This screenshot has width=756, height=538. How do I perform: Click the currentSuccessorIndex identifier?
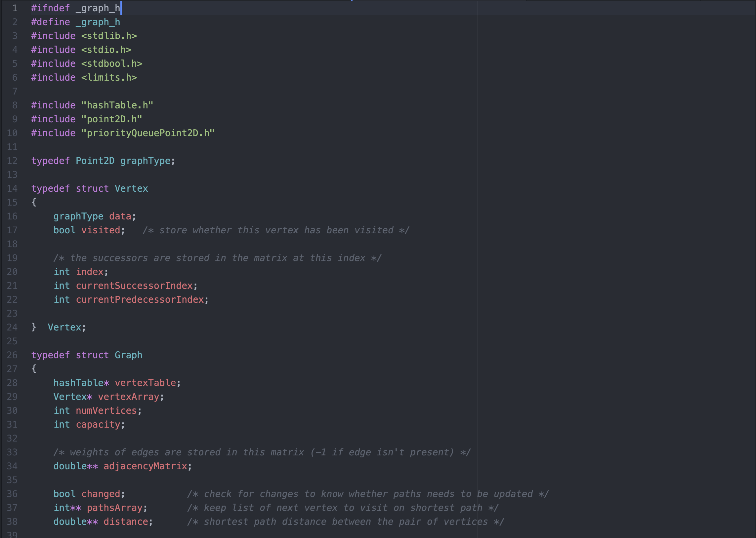click(134, 286)
